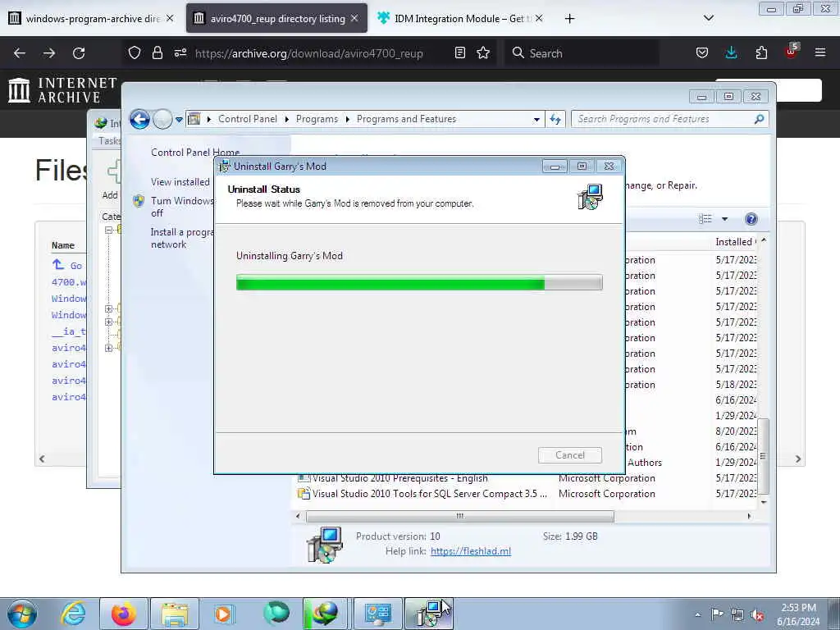The width and height of the screenshot is (840, 630).
Task: Click horizontal scrollbar in programs list
Action: [459, 517]
